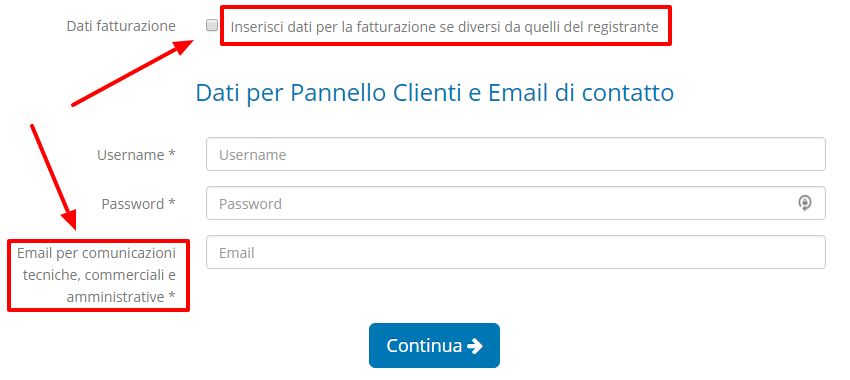Click the red arrow pointing at the checkbox
Image resolution: width=850 pixels, height=380 pixels.
pos(133,73)
